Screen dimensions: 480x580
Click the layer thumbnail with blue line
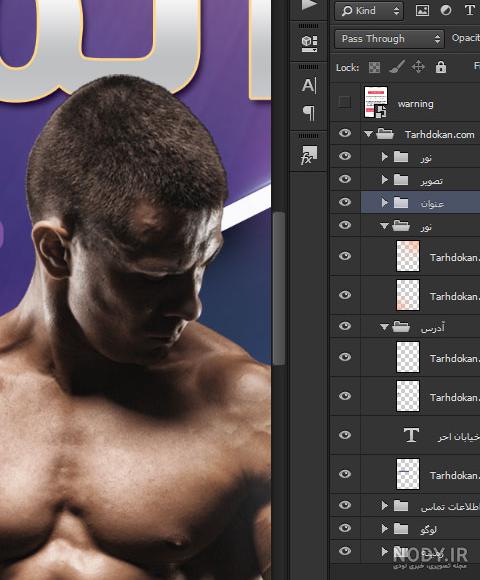(408, 474)
